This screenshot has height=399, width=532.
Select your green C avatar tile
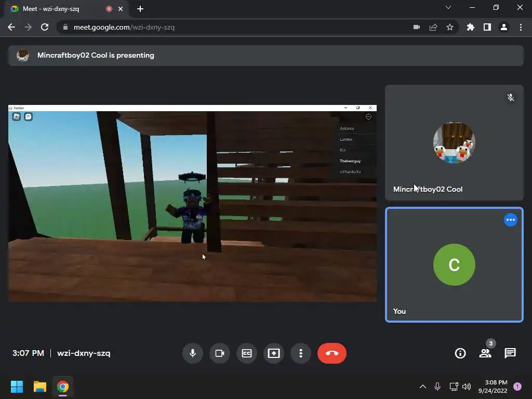[454, 264]
